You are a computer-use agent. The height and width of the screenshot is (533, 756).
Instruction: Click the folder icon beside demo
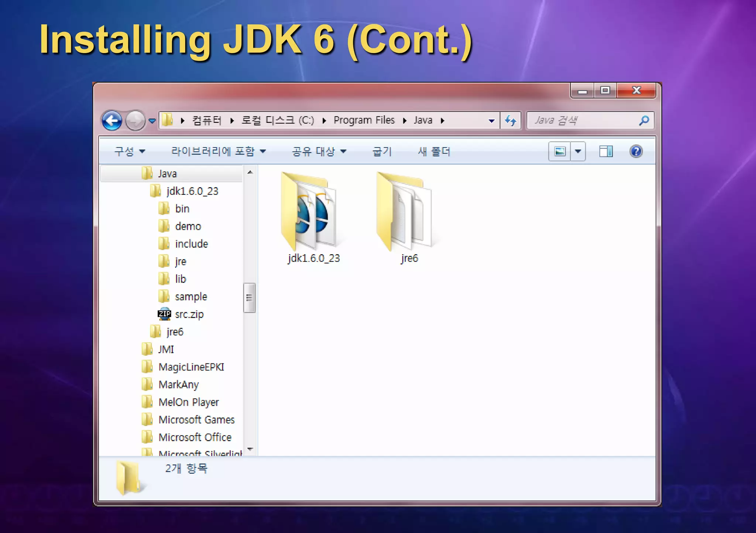click(x=164, y=226)
